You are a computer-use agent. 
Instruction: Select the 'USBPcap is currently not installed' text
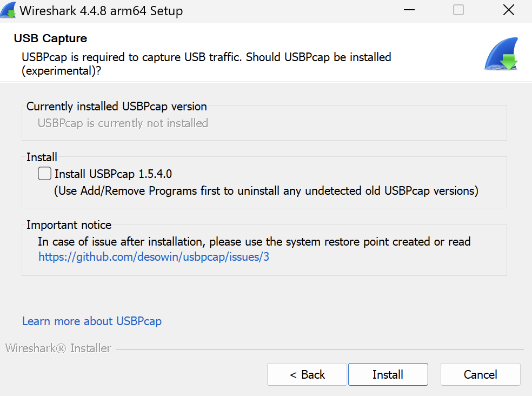point(123,123)
